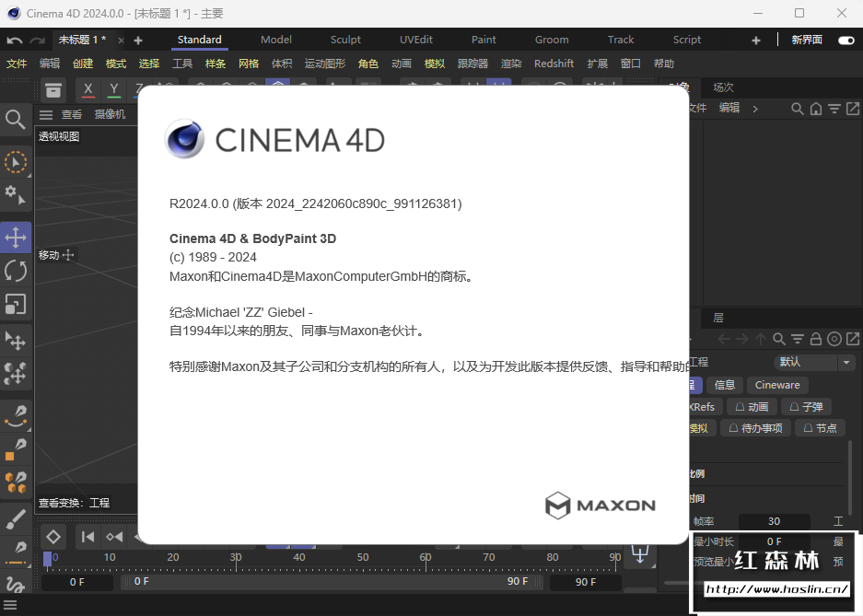This screenshot has width=863, height=616.
Task: Add a new layout with plus icon
Action: click(755, 41)
